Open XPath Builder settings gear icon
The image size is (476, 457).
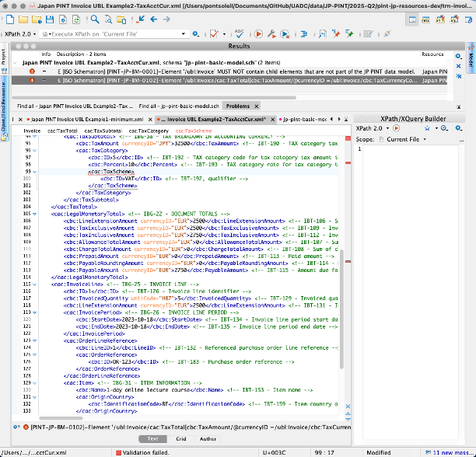tap(458, 128)
